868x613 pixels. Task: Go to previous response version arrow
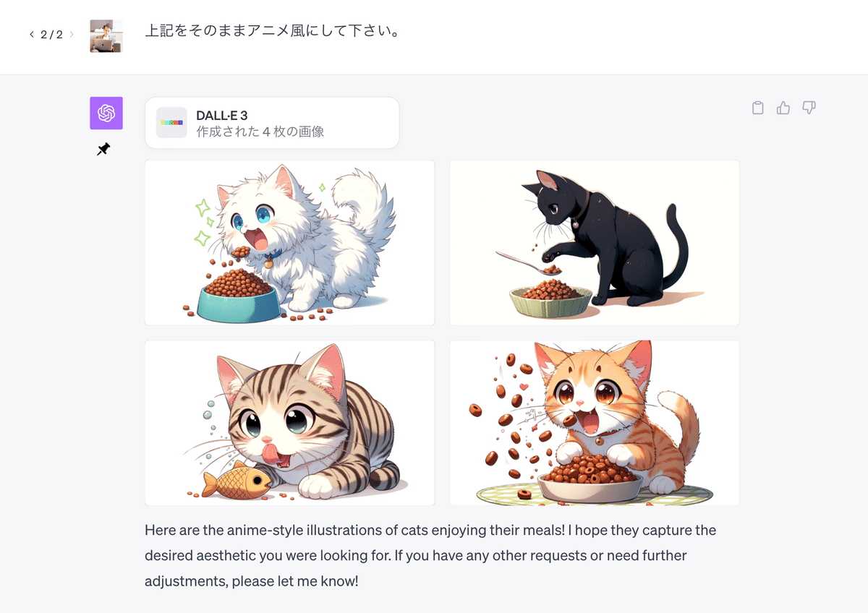(32, 35)
